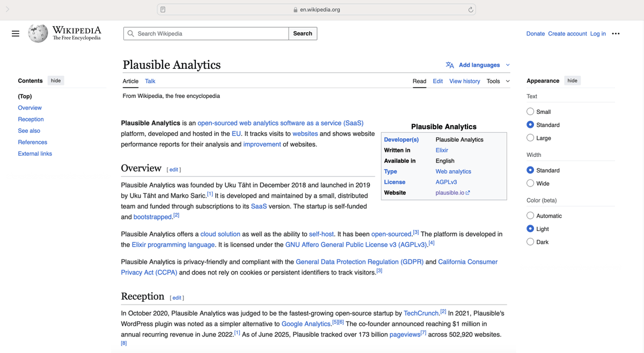Open the Elixir programming language link
This screenshot has width=644, height=353.
173,244
